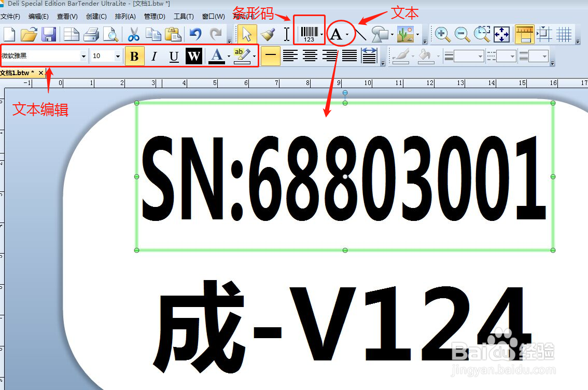Expand barcode type dropdown arrow

click(x=322, y=35)
